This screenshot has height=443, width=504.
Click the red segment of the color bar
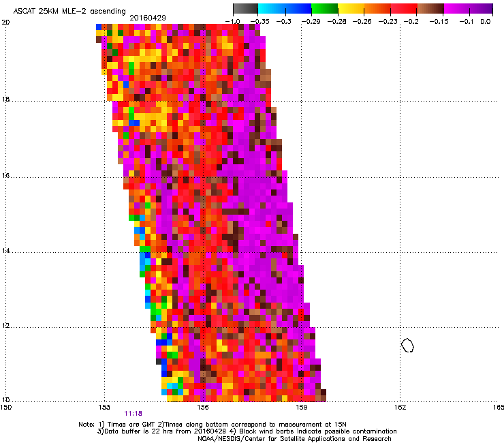click(x=404, y=8)
